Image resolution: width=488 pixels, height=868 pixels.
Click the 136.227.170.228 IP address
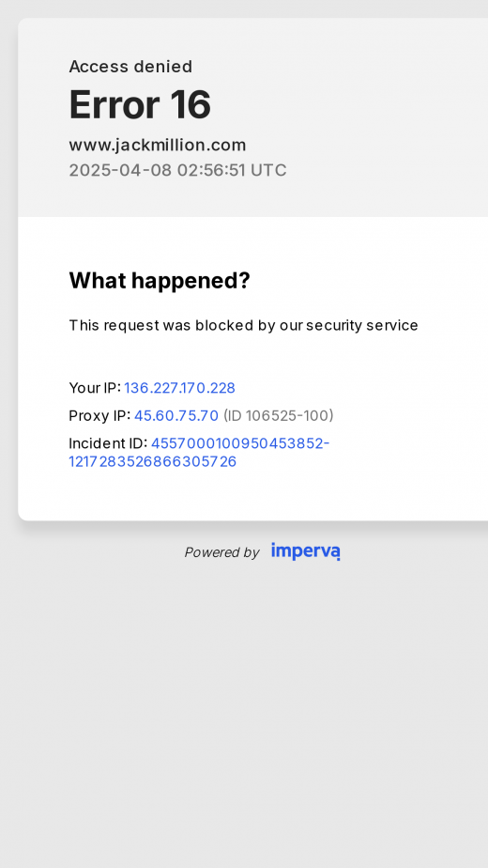tap(180, 388)
